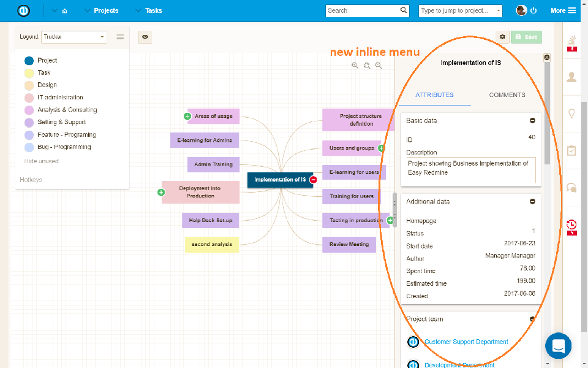Click the zoom in magnifier icon

355,66
